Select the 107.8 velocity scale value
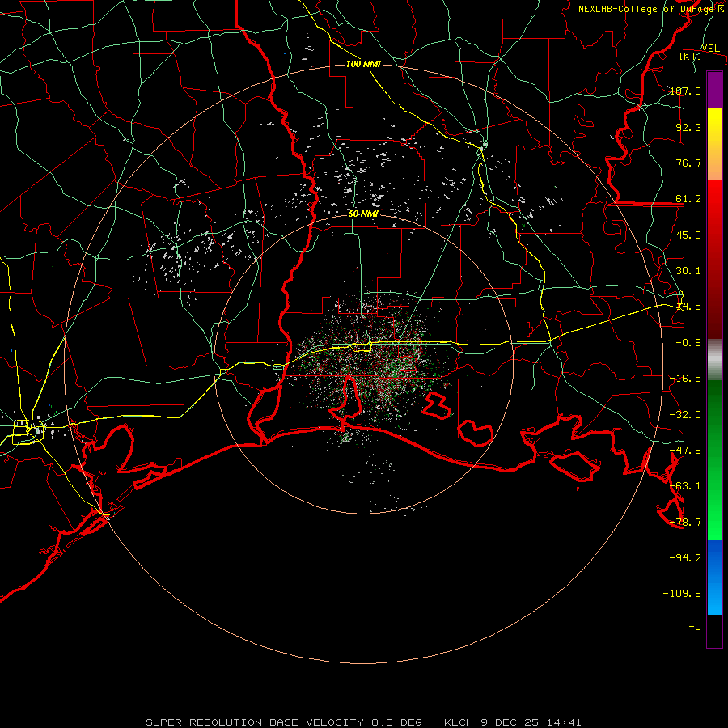Image resolution: width=728 pixels, height=728 pixels. (x=685, y=91)
